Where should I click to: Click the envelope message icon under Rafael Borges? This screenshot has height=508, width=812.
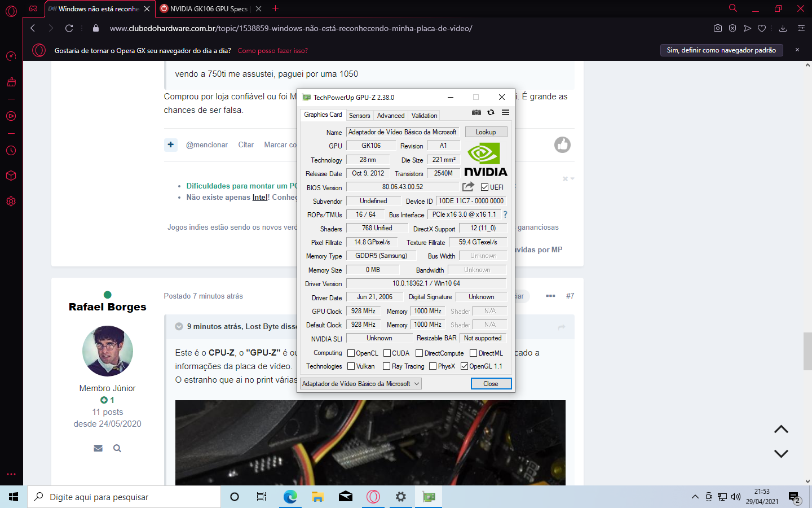(x=98, y=448)
